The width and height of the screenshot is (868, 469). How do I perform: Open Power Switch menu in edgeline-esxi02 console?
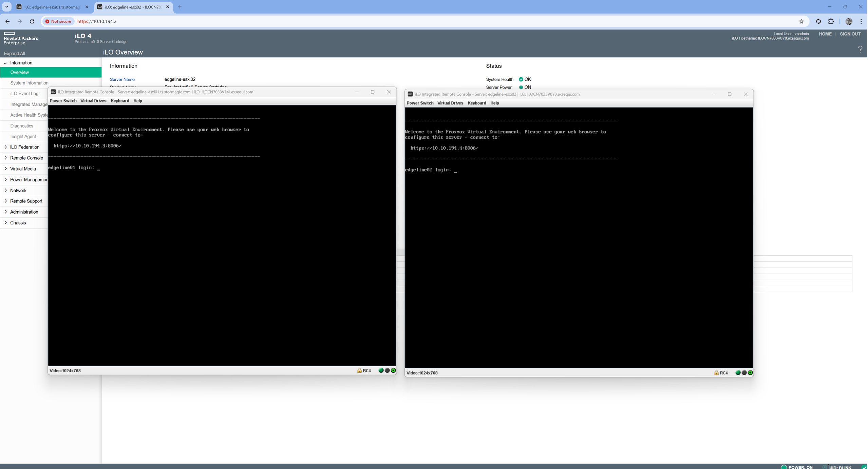pos(420,103)
